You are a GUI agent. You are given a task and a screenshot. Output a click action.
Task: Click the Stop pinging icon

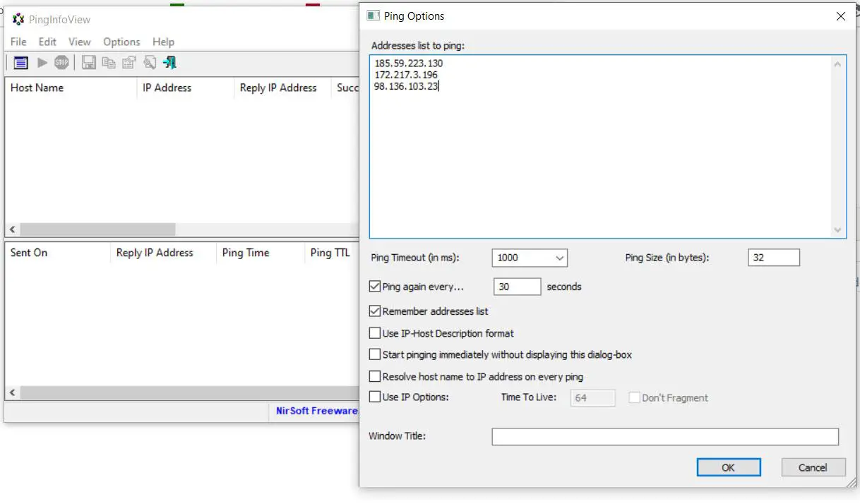[62, 63]
